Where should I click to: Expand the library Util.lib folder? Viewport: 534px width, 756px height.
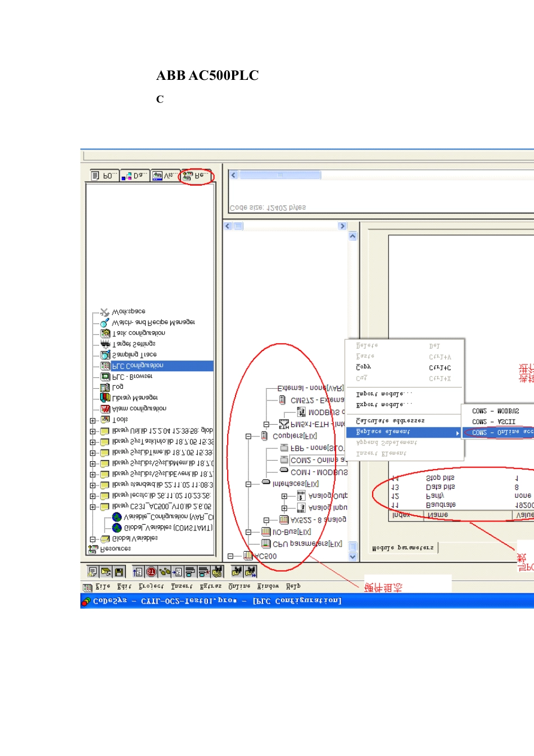[x=93, y=431]
